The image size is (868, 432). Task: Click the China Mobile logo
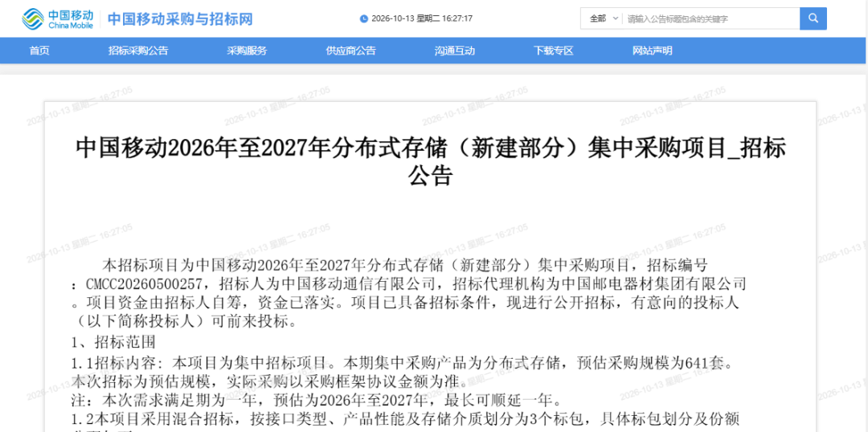(x=58, y=18)
